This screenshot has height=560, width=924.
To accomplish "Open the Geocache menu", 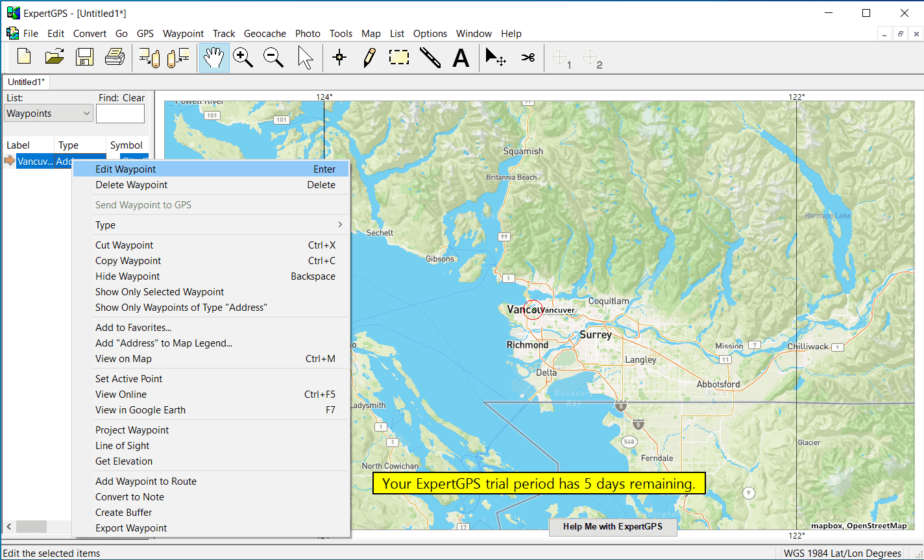I will point(265,34).
